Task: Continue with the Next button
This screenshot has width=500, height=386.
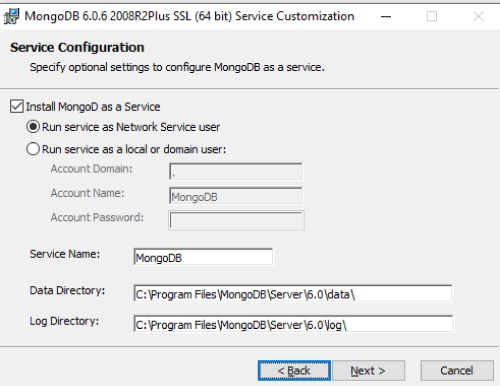Action: (x=369, y=370)
